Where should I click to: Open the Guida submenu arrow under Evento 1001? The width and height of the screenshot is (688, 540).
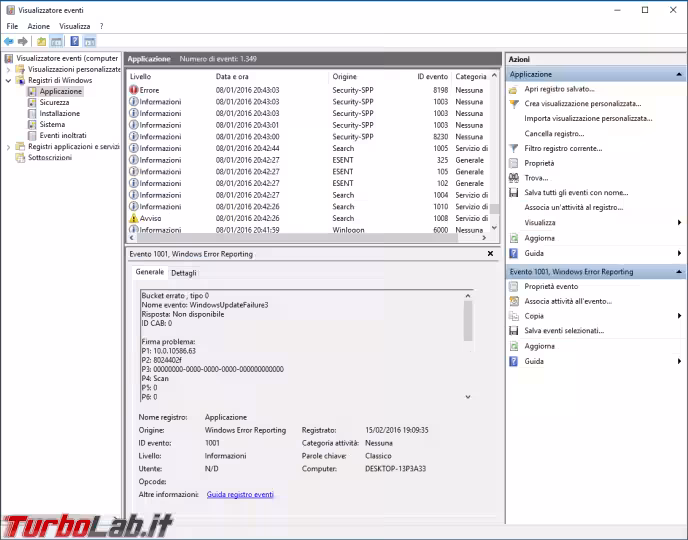[x=679, y=361]
